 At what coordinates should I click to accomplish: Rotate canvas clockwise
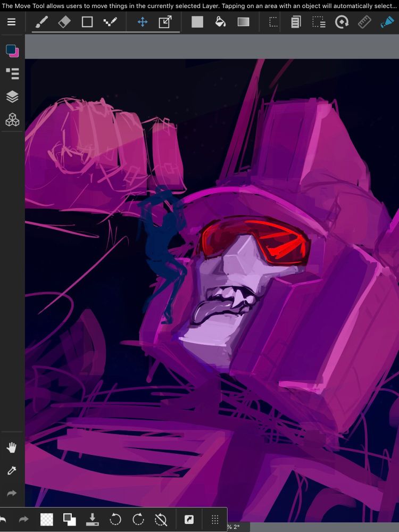click(138, 519)
